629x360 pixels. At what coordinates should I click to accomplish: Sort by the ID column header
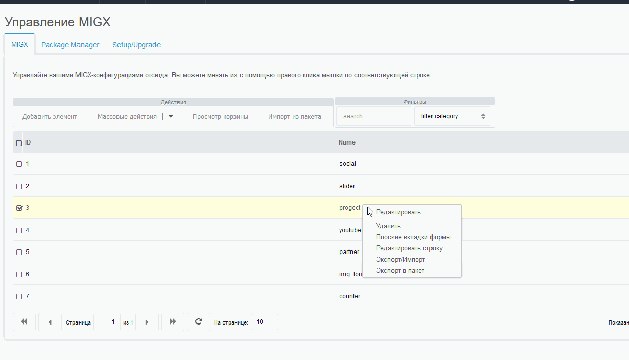point(28,142)
